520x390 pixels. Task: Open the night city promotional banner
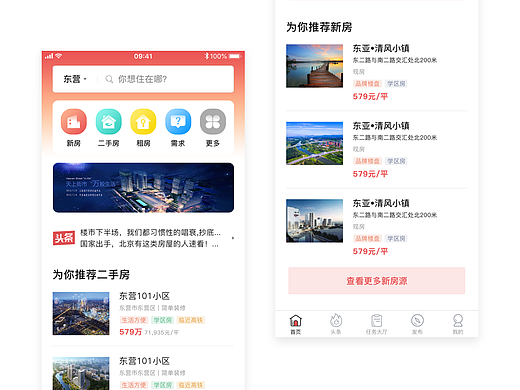point(143,188)
